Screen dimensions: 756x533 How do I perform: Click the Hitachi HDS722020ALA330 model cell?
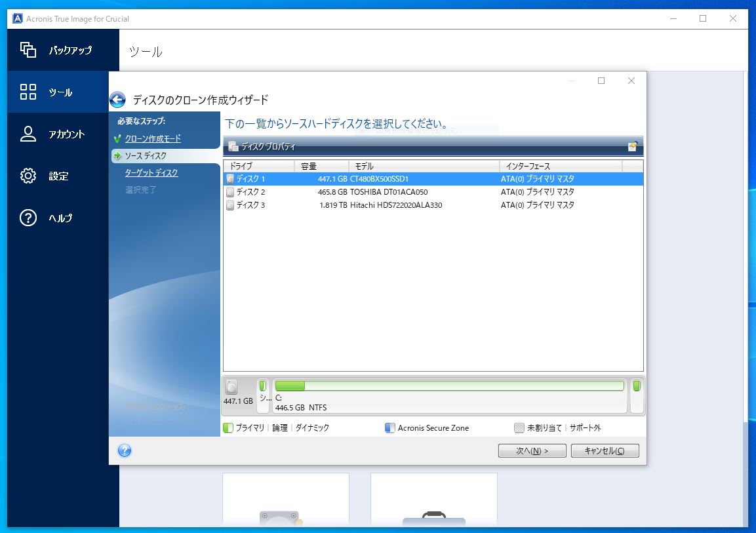[396, 205]
